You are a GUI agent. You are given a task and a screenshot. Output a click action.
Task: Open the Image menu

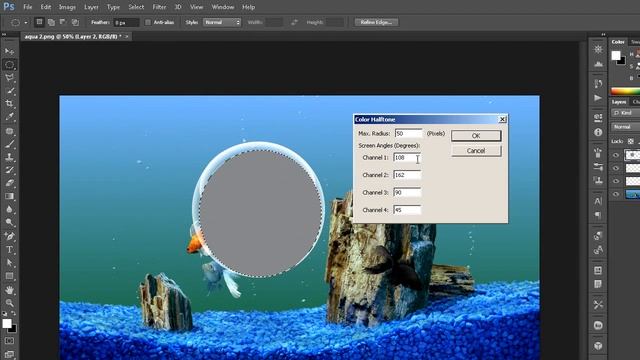(67, 7)
